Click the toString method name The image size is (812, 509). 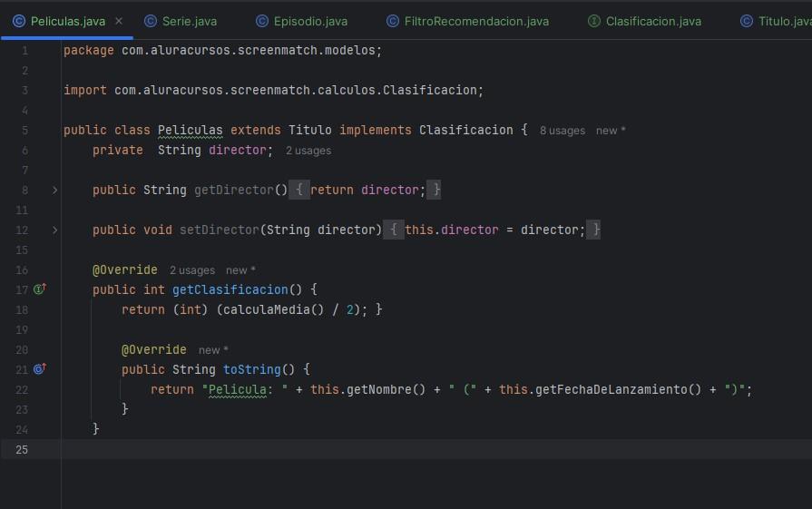click(251, 369)
